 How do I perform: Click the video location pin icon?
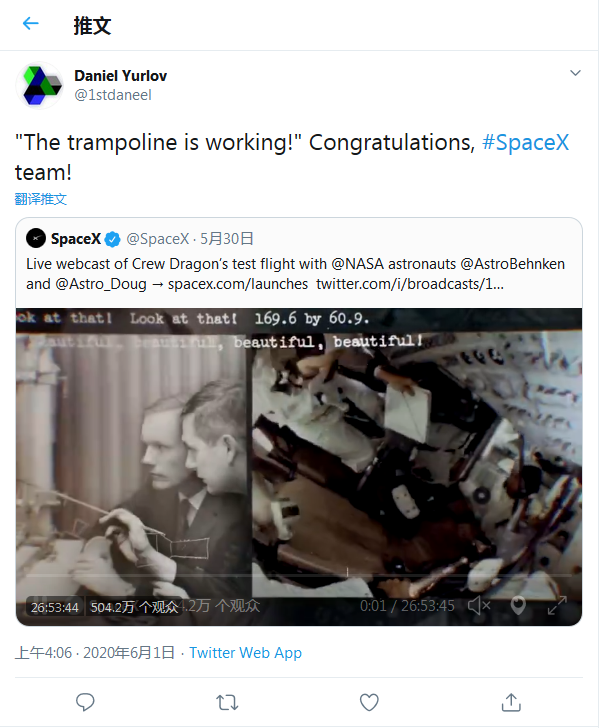[x=518, y=605]
